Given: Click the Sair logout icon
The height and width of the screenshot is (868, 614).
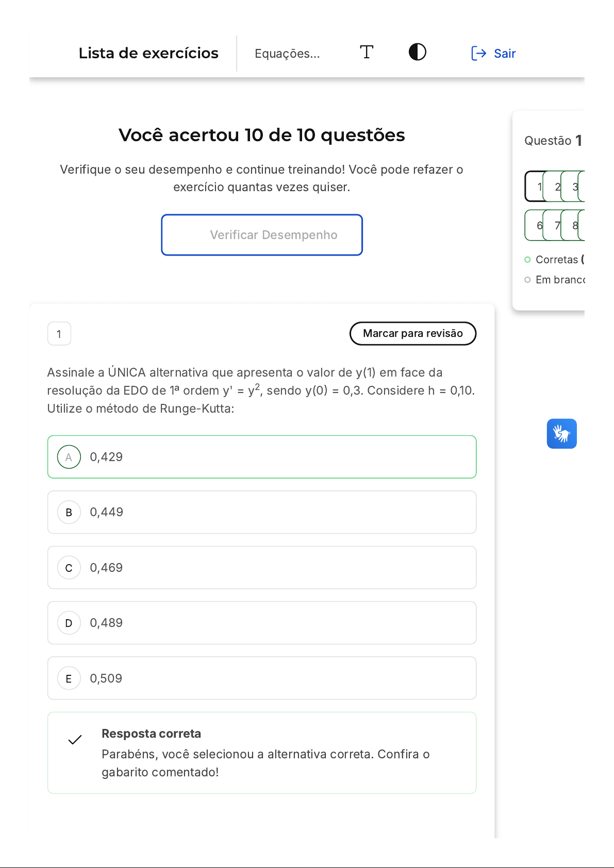Looking at the screenshot, I should (x=478, y=54).
